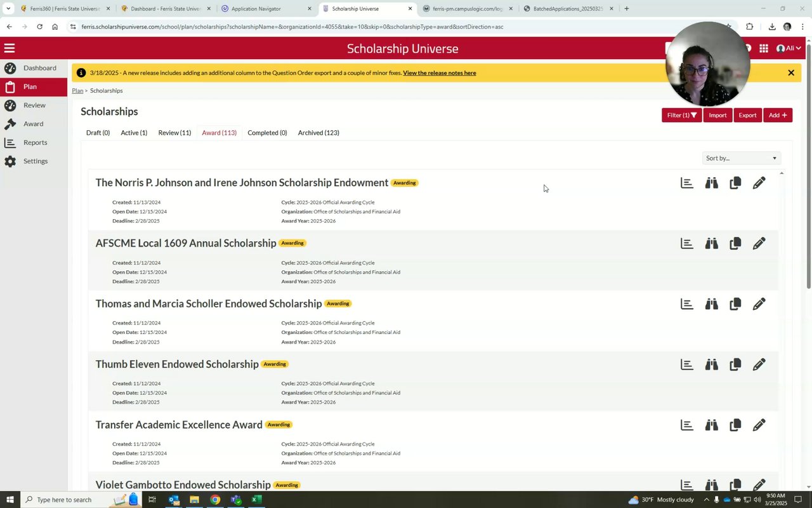Open the Ali user account dropdown
The image size is (812, 508).
[789, 48]
